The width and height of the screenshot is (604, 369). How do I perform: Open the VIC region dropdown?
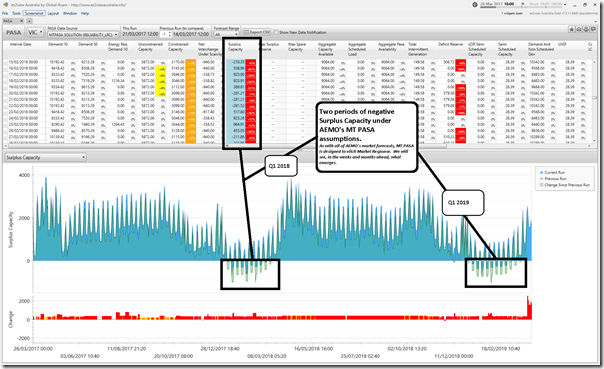pos(35,32)
